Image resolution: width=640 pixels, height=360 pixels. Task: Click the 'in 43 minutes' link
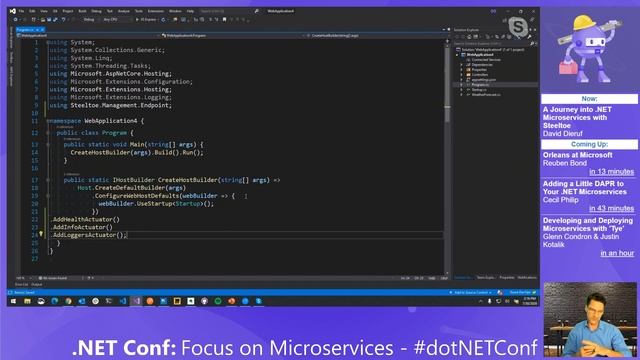611,208
